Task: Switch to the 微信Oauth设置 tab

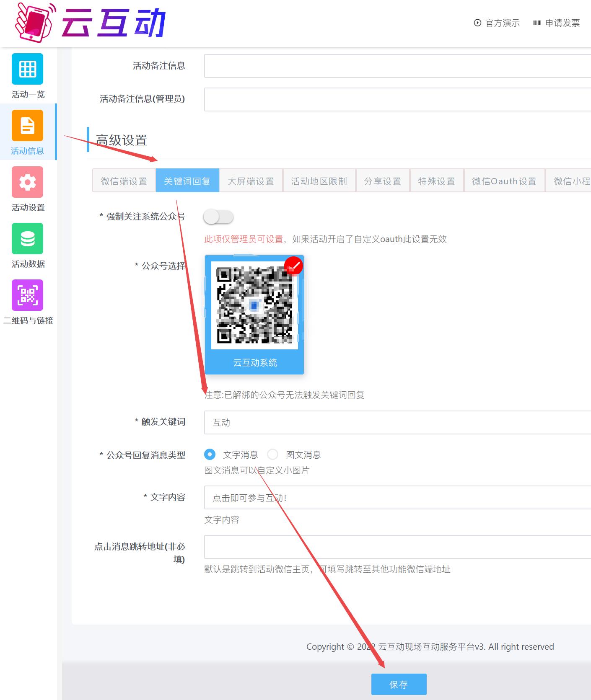Action: [504, 181]
